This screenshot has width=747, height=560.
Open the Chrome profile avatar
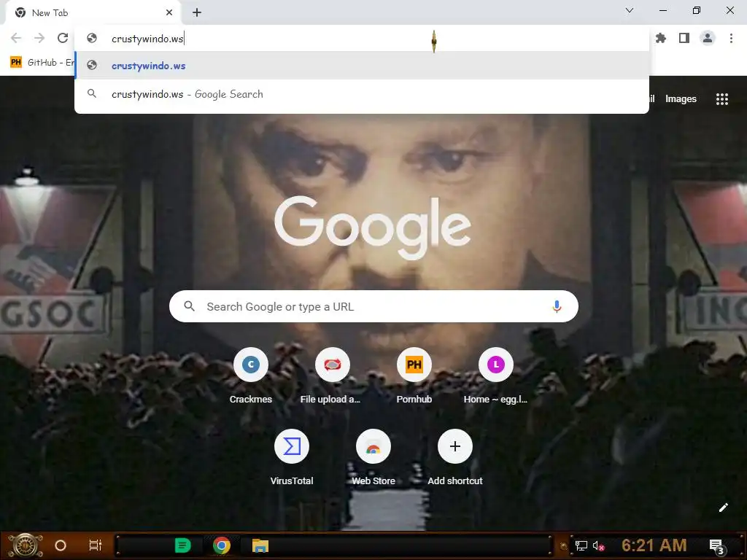pyautogui.click(x=708, y=38)
